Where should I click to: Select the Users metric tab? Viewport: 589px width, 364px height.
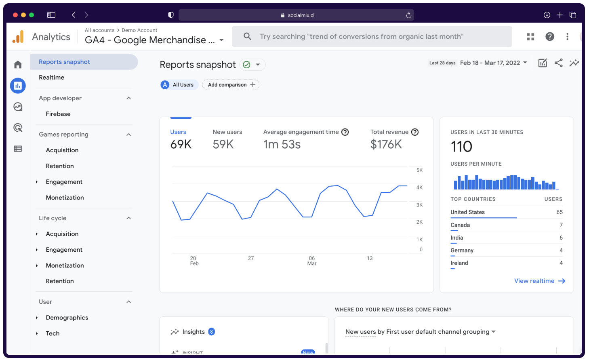tap(181, 139)
